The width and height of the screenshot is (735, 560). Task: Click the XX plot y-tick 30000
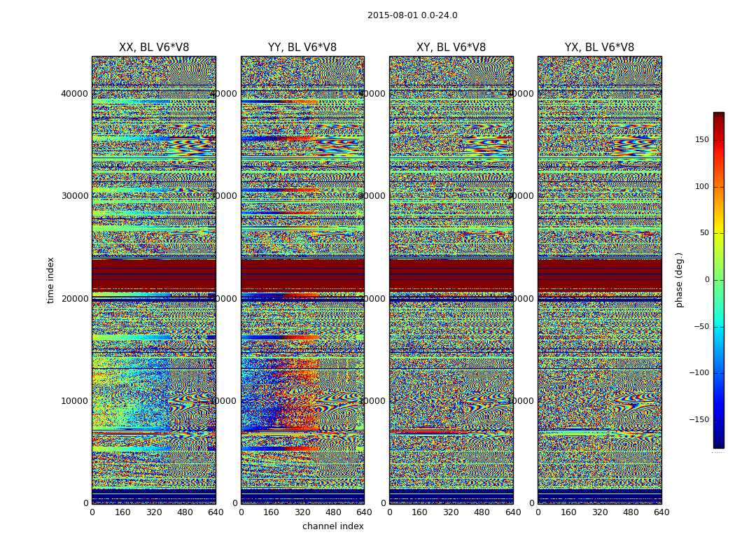[74, 196]
